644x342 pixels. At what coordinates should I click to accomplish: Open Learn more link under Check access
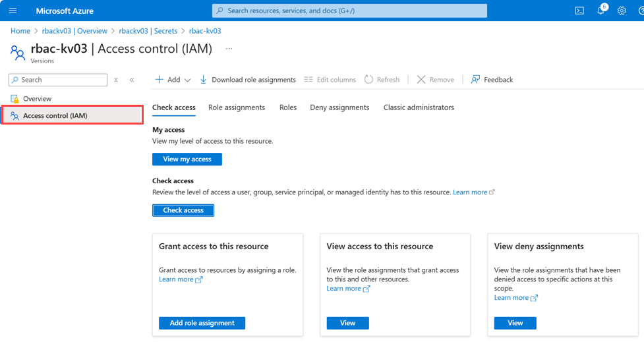[x=470, y=192]
